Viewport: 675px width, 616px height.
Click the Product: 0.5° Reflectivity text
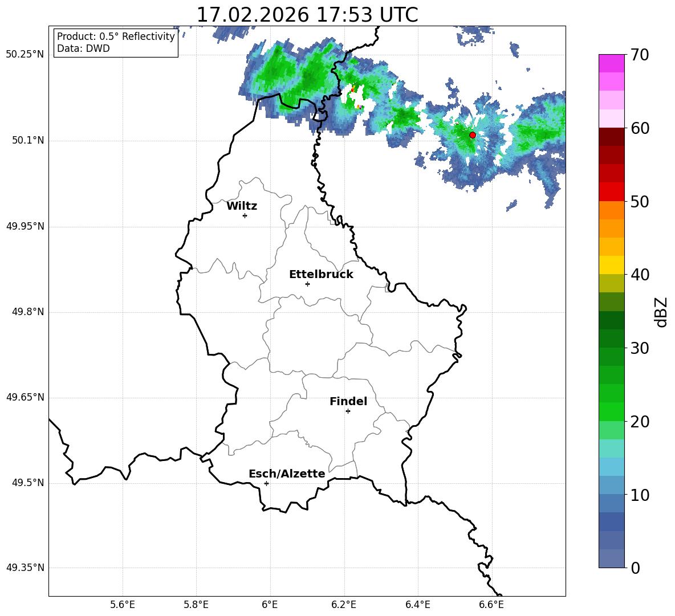pos(116,36)
